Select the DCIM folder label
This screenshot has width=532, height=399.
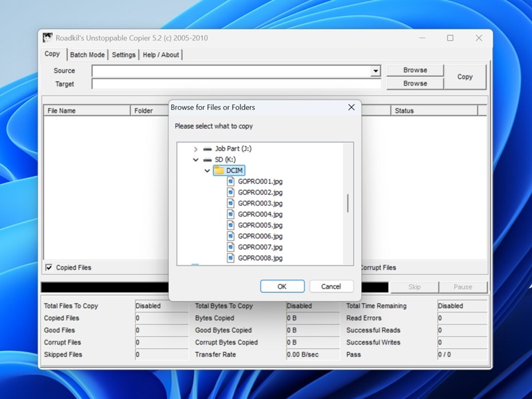pos(234,170)
